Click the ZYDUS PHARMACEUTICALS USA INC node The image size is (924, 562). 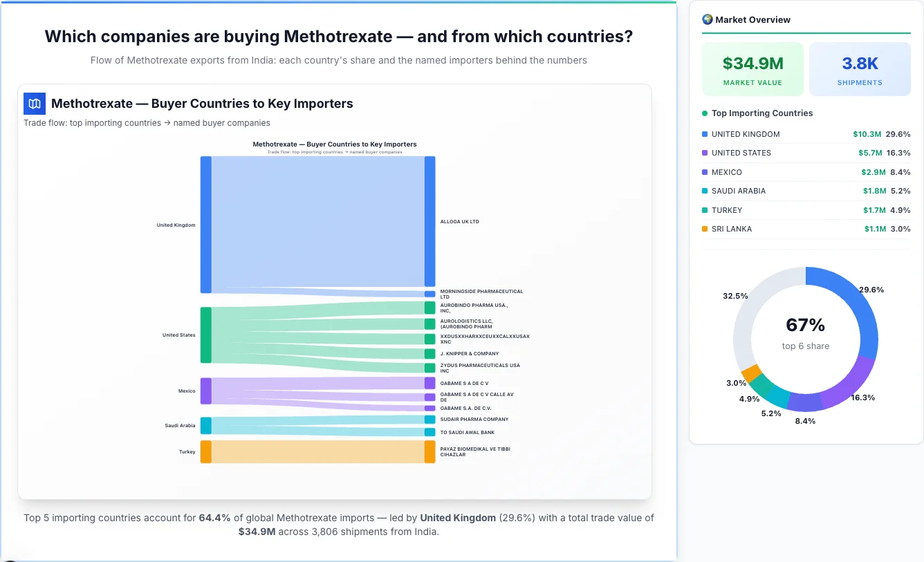pos(430,367)
